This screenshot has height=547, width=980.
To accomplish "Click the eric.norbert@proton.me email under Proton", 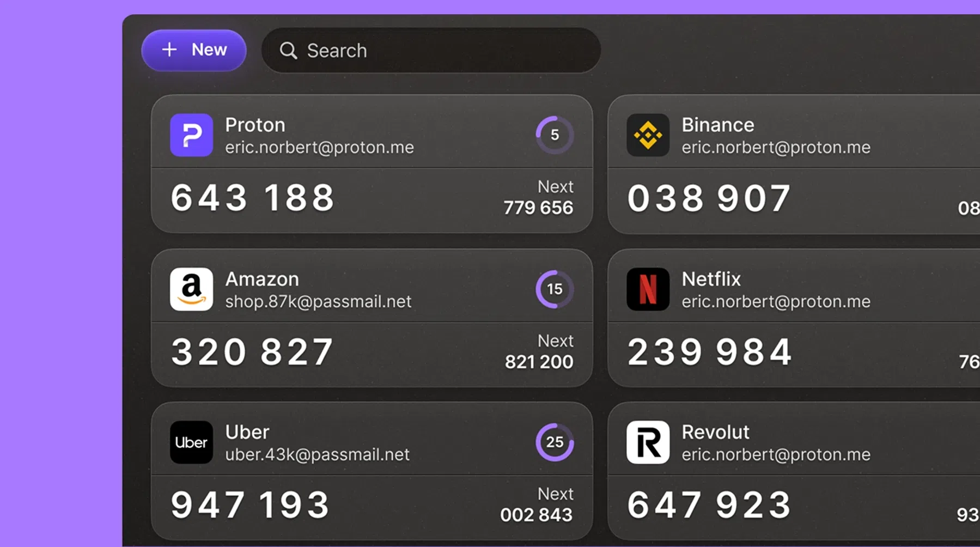I will point(319,147).
